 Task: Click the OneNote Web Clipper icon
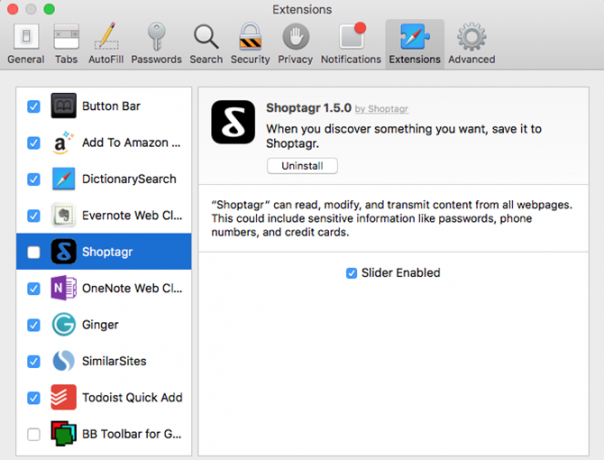tap(64, 288)
